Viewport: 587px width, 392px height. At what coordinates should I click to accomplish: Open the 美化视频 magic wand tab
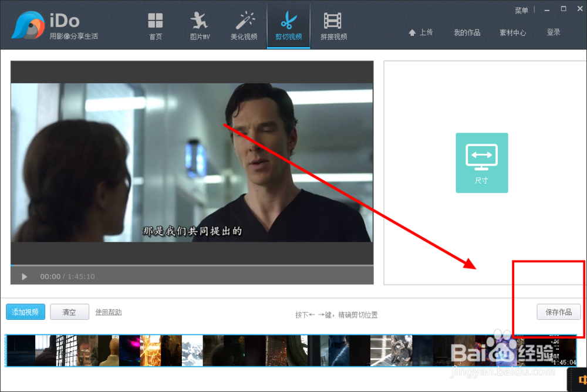point(244,26)
